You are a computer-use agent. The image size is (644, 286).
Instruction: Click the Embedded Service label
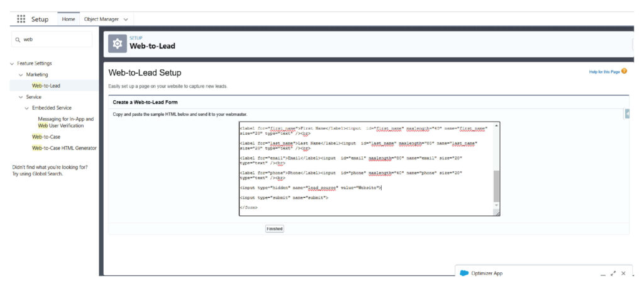pyautogui.click(x=52, y=108)
